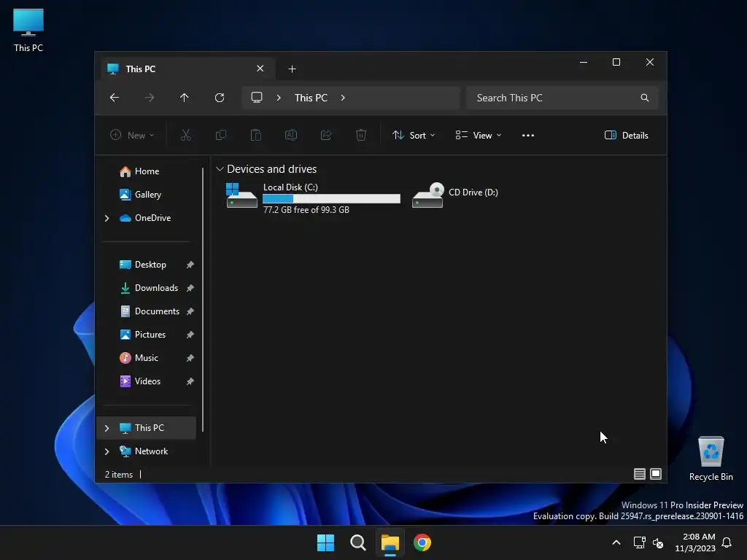The height and width of the screenshot is (560, 747).
Task: Toggle the Details pane
Action: coord(627,135)
